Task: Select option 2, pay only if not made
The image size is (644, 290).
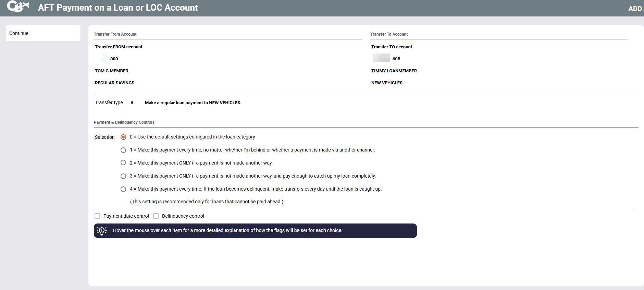Action: [123, 163]
